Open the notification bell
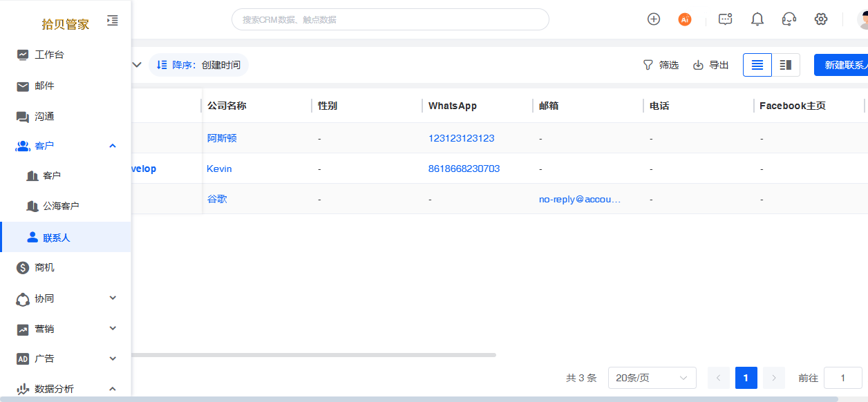Viewport: 868px width, 402px height. [x=757, y=19]
